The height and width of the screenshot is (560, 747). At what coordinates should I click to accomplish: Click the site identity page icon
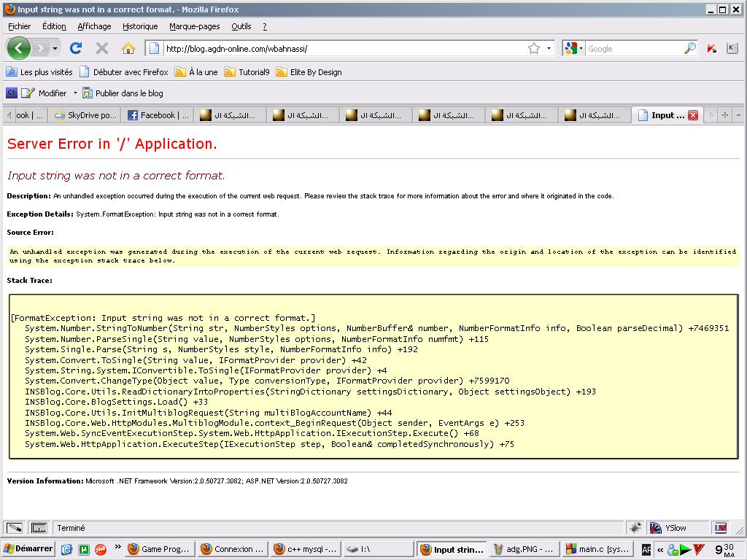click(154, 48)
